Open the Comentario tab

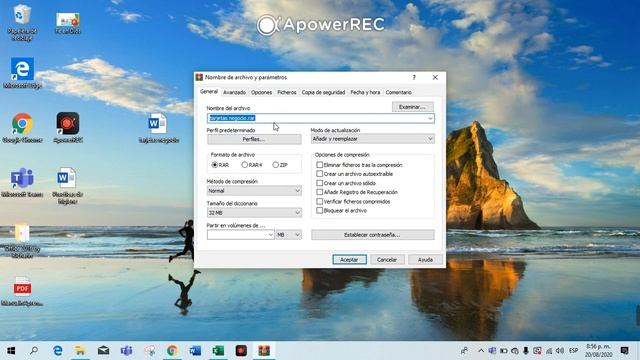click(x=398, y=92)
